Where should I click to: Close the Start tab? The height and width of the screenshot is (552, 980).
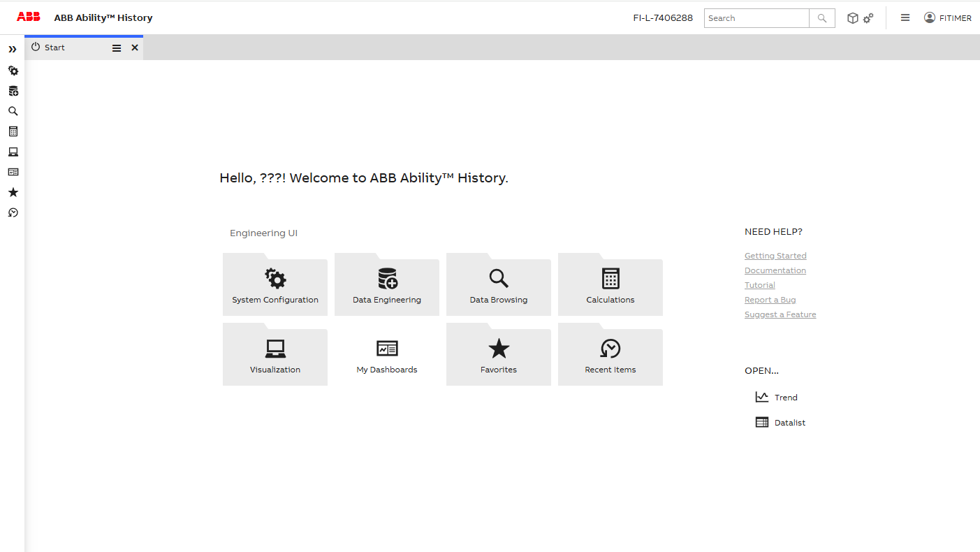(x=135, y=48)
